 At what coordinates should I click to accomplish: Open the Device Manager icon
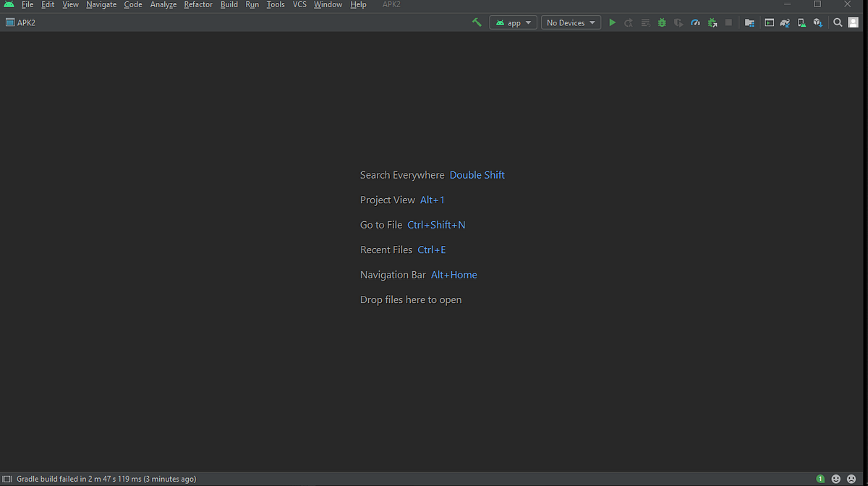click(x=801, y=22)
